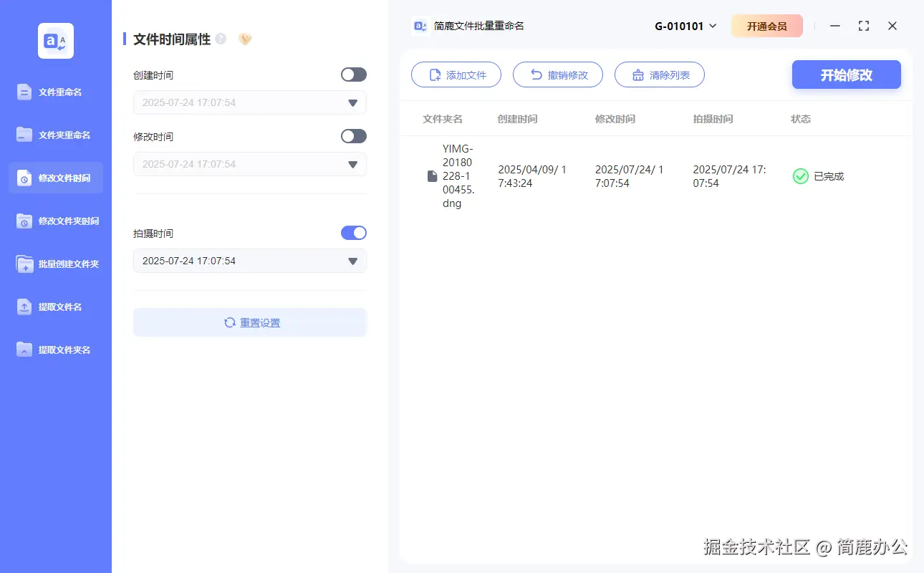Click the 重置设置 button

coord(250,322)
